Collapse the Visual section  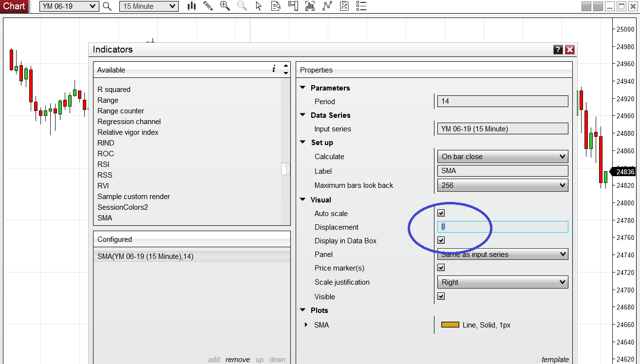(302, 200)
